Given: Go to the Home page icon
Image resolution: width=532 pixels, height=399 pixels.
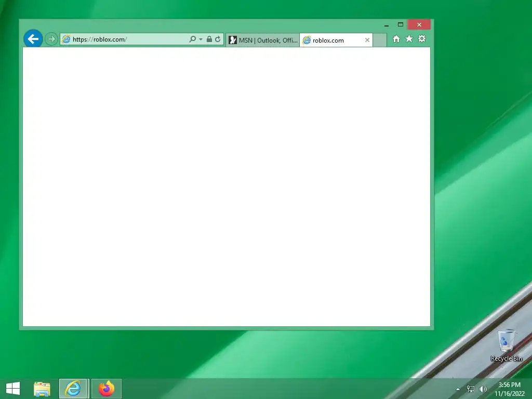Looking at the screenshot, I should coord(396,39).
